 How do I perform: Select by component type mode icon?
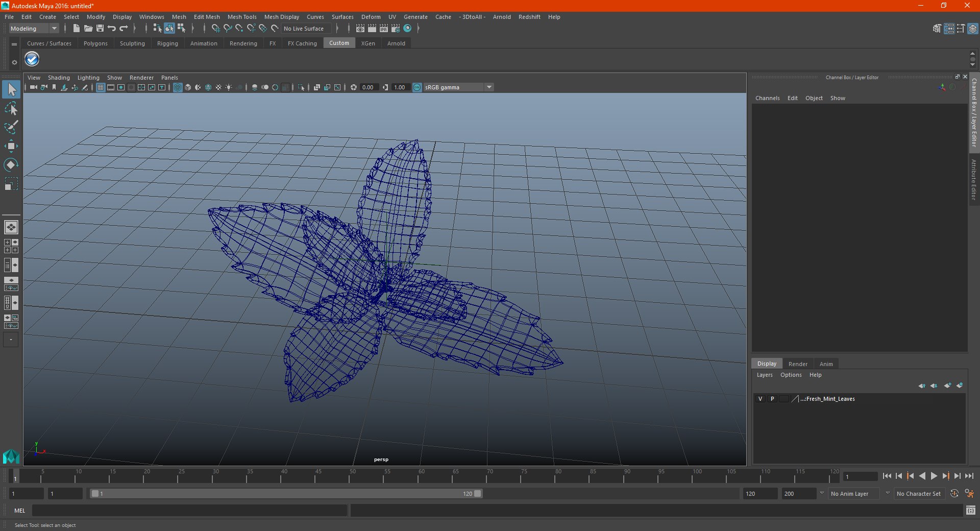[x=181, y=29]
